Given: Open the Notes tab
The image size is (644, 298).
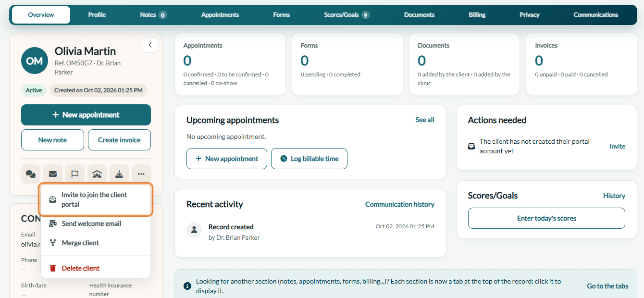Looking at the screenshot, I should click(153, 15).
